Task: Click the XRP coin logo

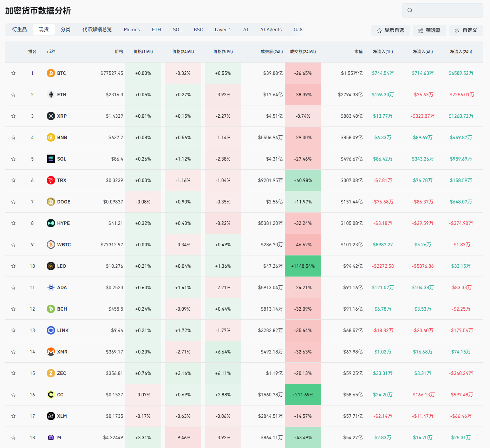Action: point(51,116)
